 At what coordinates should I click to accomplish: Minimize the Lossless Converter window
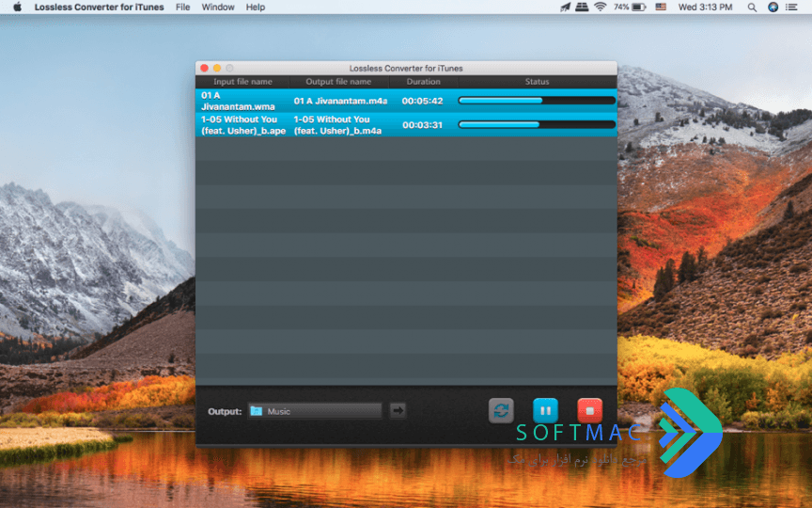(x=217, y=68)
